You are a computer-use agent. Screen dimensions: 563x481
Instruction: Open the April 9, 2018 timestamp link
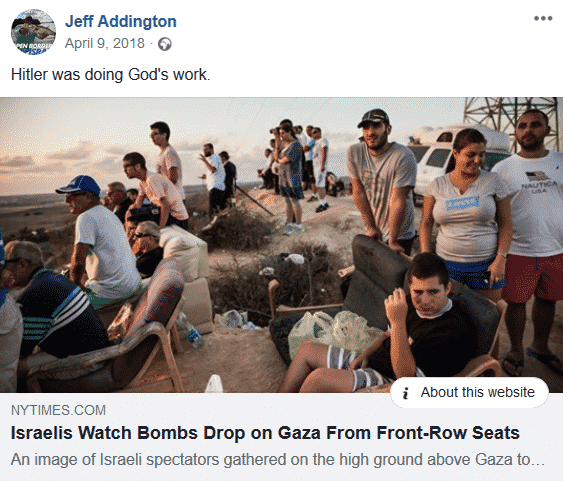point(104,43)
